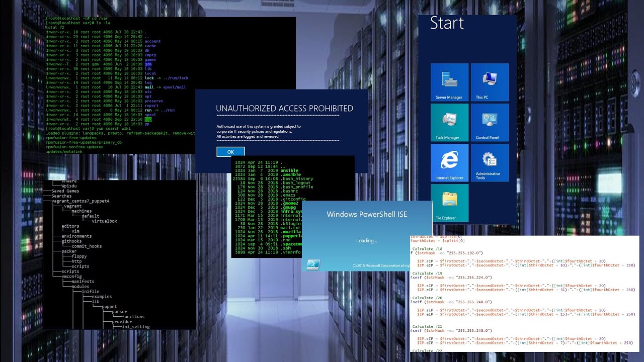The image size is (644, 362).
Task: Open the This PC tile
Action: coord(490,82)
